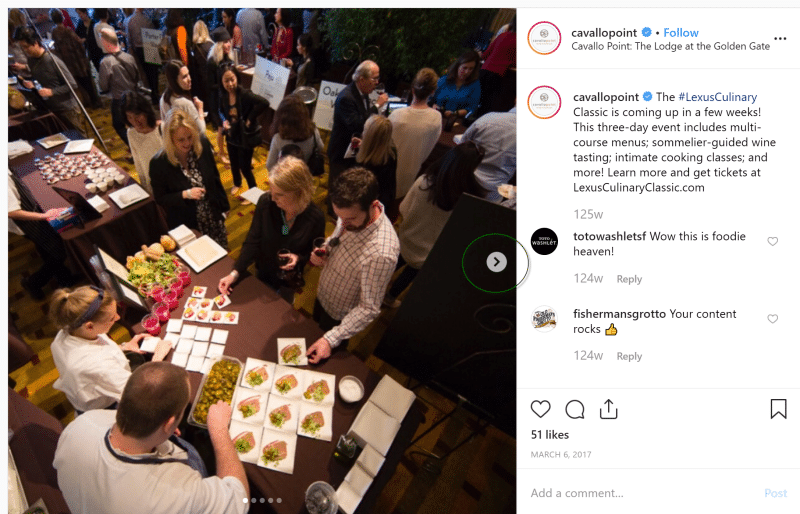
Task: Share the post via upload arrow icon
Action: coord(608,409)
